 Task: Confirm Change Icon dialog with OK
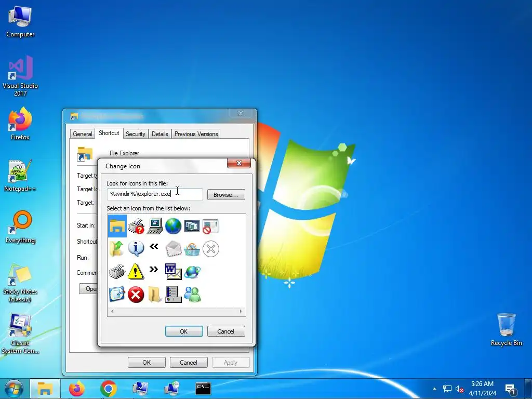(x=184, y=331)
